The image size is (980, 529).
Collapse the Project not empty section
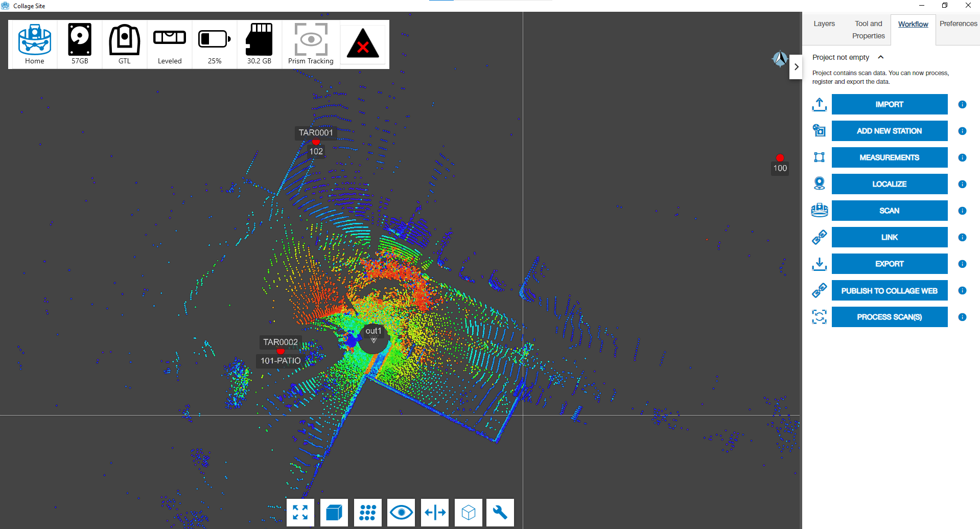pos(881,57)
